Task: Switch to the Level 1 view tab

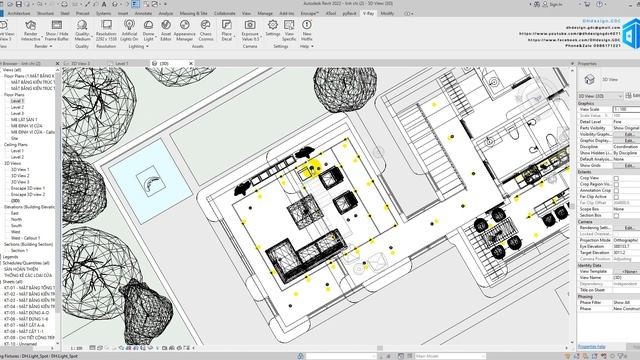Action: point(122,64)
